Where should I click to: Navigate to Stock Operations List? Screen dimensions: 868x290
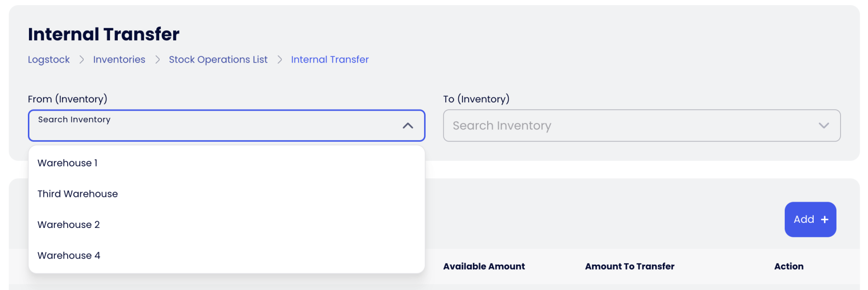click(x=218, y=59)
